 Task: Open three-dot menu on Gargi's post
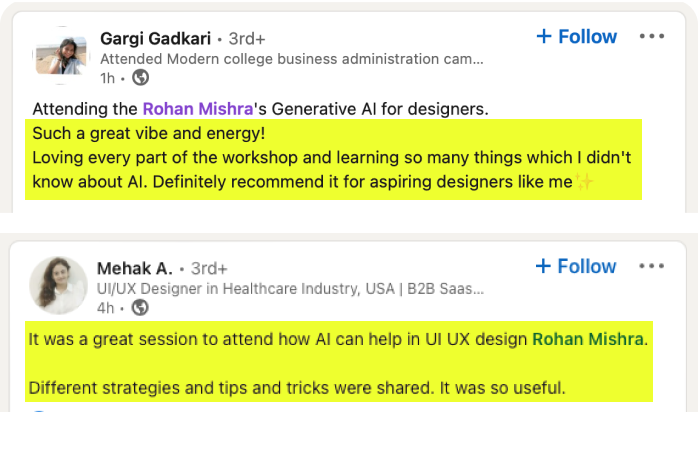[x=652, y=37]
